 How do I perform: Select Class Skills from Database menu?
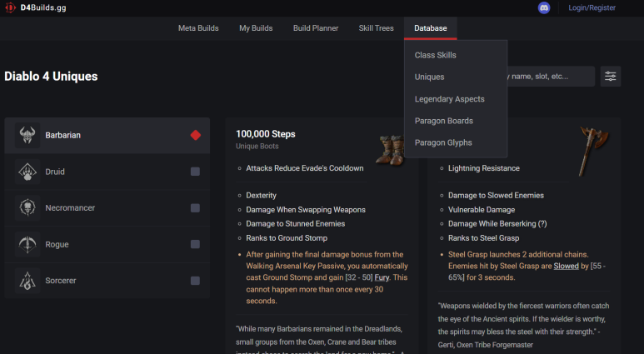point(436,55)
